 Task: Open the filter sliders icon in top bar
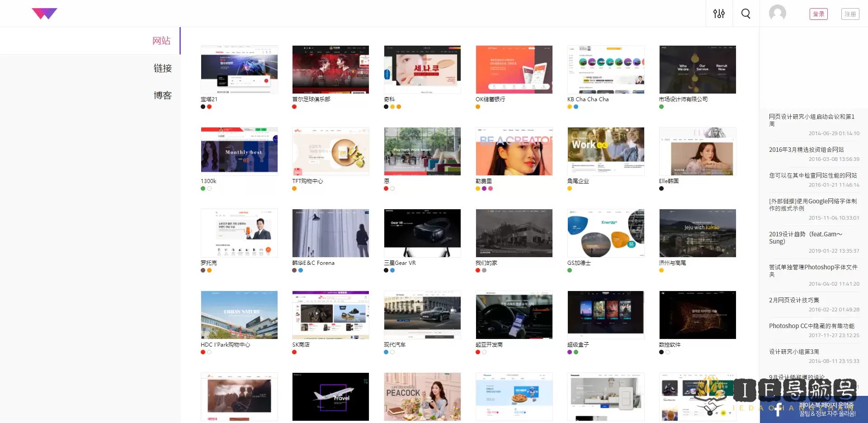[719, 13]
